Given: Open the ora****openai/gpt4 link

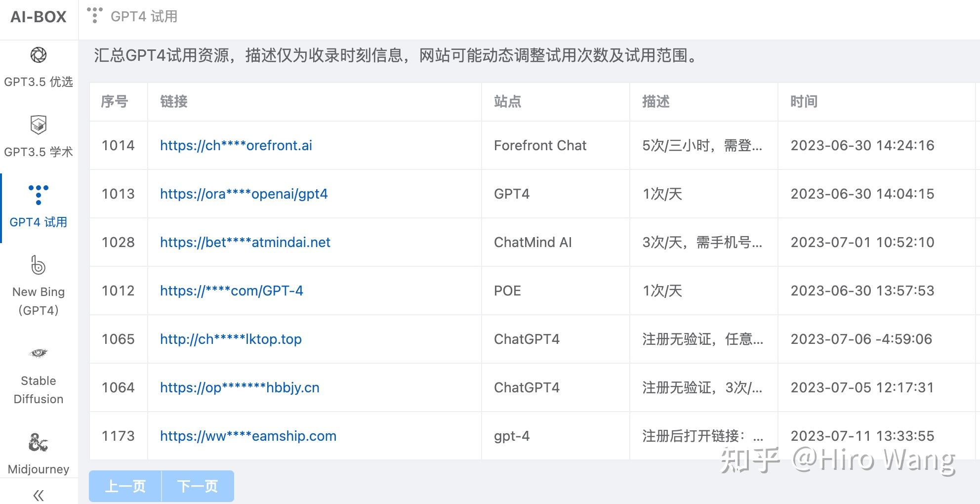Looking at the screenshot, I should pyautogui.click(x=243, y=194).
